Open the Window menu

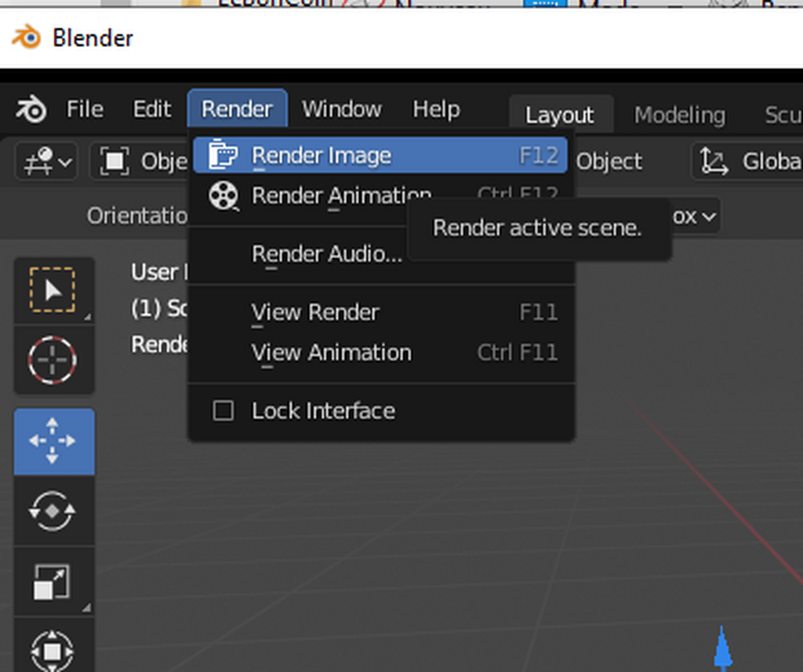[x=342, y=109]
